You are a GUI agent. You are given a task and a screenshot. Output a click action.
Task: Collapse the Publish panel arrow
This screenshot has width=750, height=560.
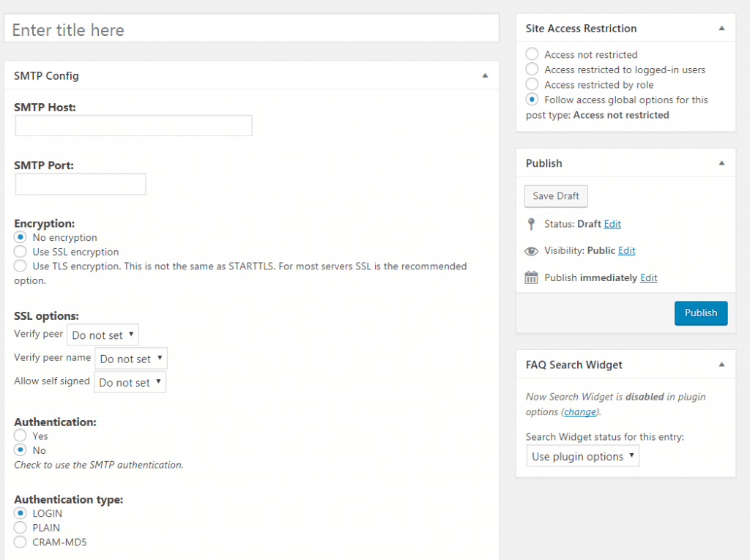(721, 163)
